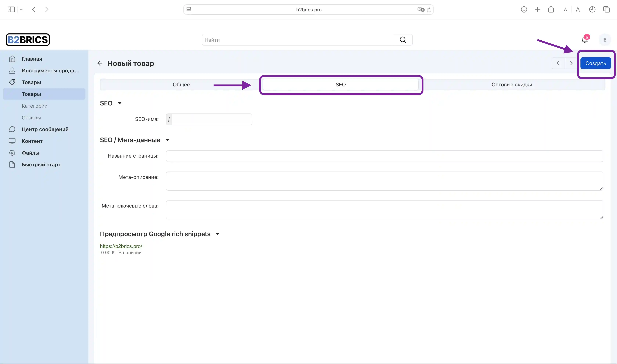Click the 0.00 ₽ - В наличии snippet text

pyautogui.click(x=121, y=253)
